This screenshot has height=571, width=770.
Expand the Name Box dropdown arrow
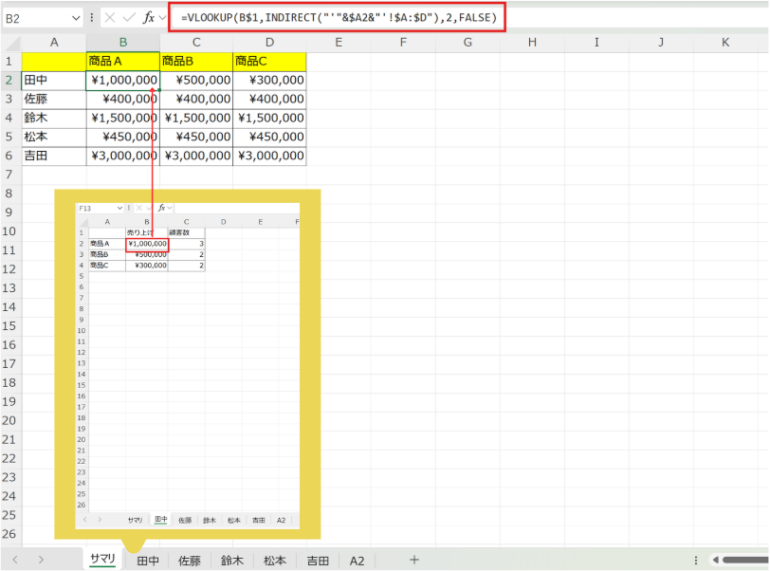pyautogui.click(x=77, y=18)
